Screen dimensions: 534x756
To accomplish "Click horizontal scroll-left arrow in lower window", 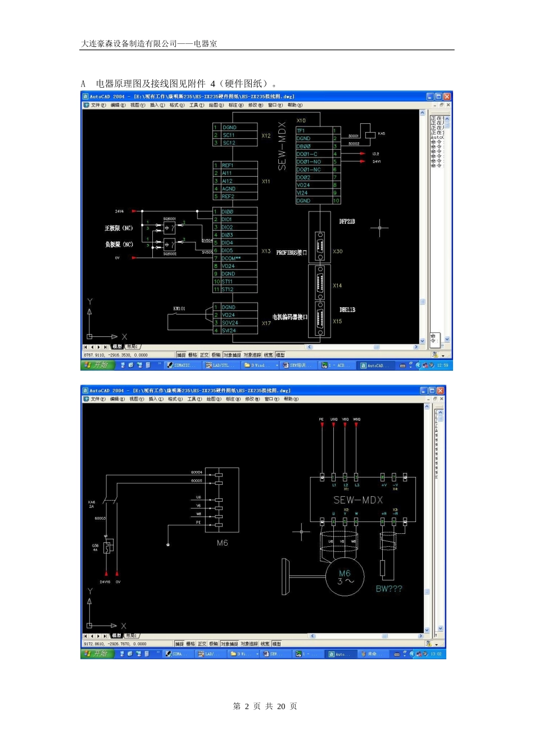I will [313, 636].
